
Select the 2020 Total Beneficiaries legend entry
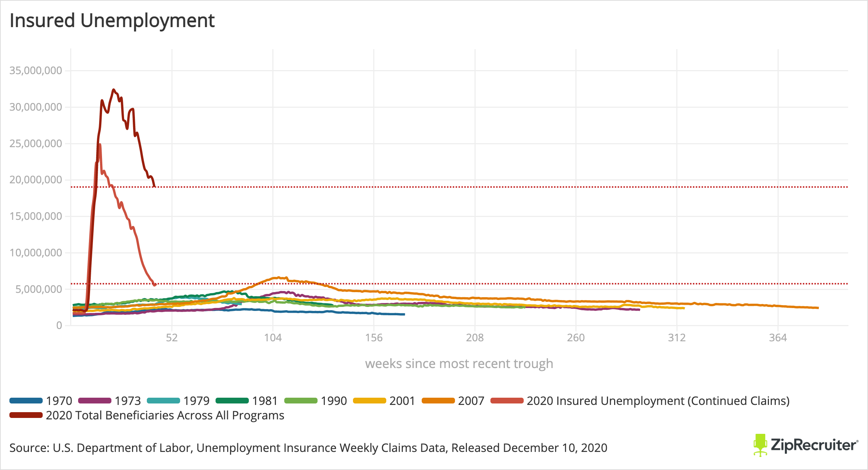(165, 415)
